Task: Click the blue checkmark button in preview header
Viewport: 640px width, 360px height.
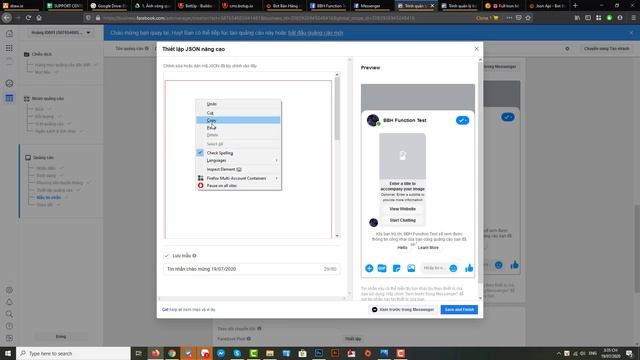Action: point(462,120)
